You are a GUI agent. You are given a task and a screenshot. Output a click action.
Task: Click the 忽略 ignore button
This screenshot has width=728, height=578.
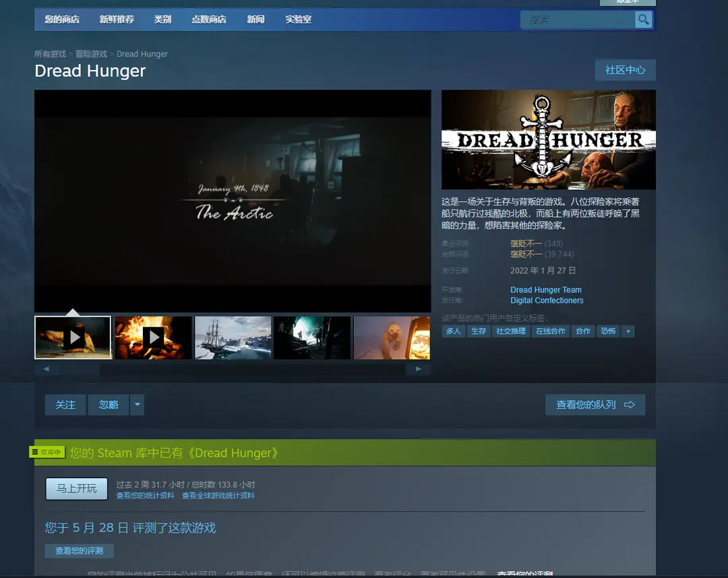[x=109, y=404]
